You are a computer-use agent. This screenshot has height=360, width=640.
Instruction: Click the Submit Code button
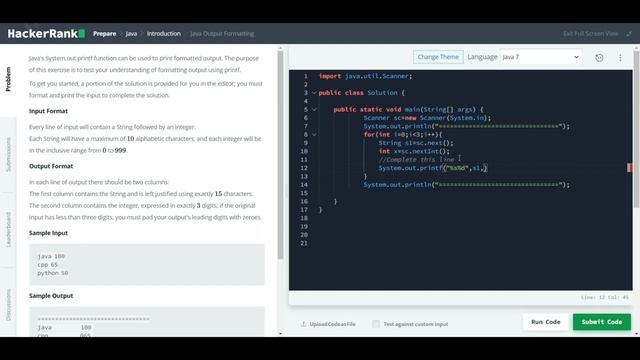coord(602,322)
